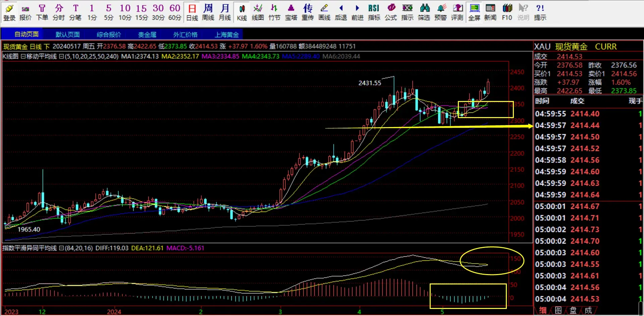Click the 1965.40 low price label
Image resolution: width=644 pixels, height=316 pixels.
(x=29, y=229)
